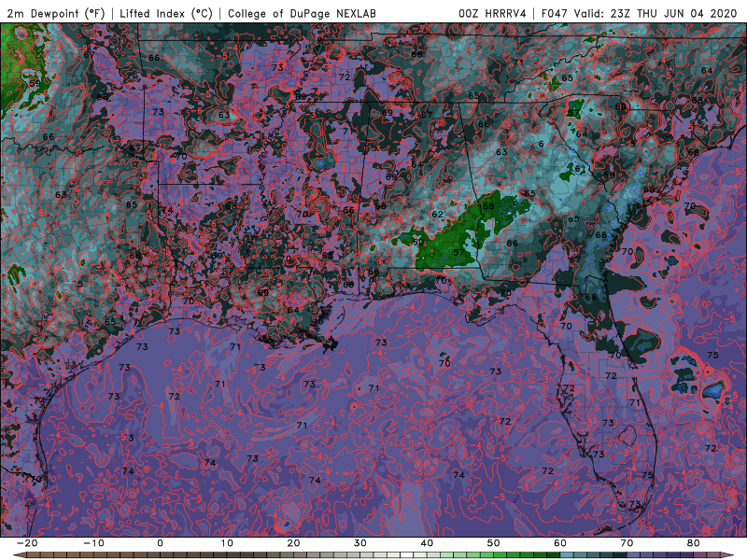Select the "80" color scale label
The image size is (747, 560).
(694, 543)
